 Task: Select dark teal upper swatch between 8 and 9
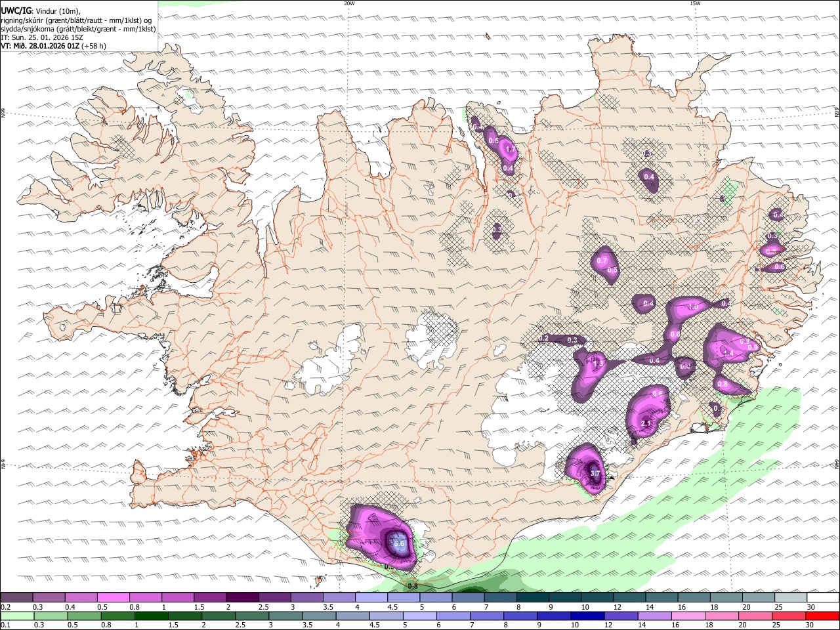533,598
